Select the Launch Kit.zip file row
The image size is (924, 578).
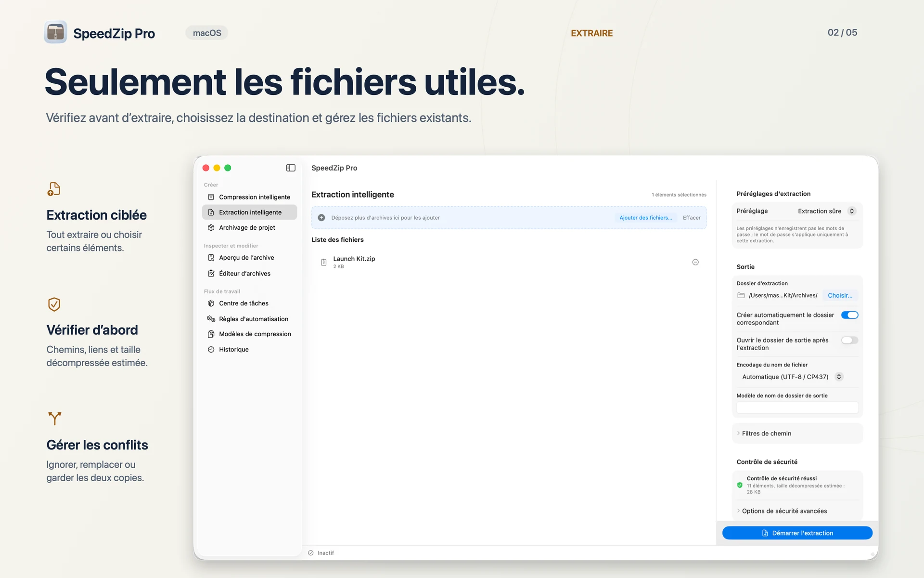point(509,262)
